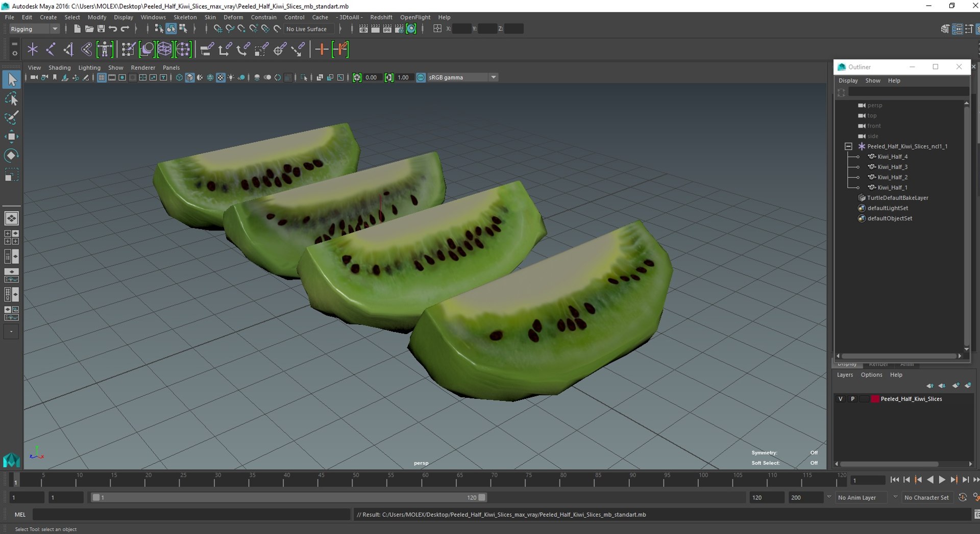Click the Snap to points icon
980x534 pixels.
[x=241, y=29]
